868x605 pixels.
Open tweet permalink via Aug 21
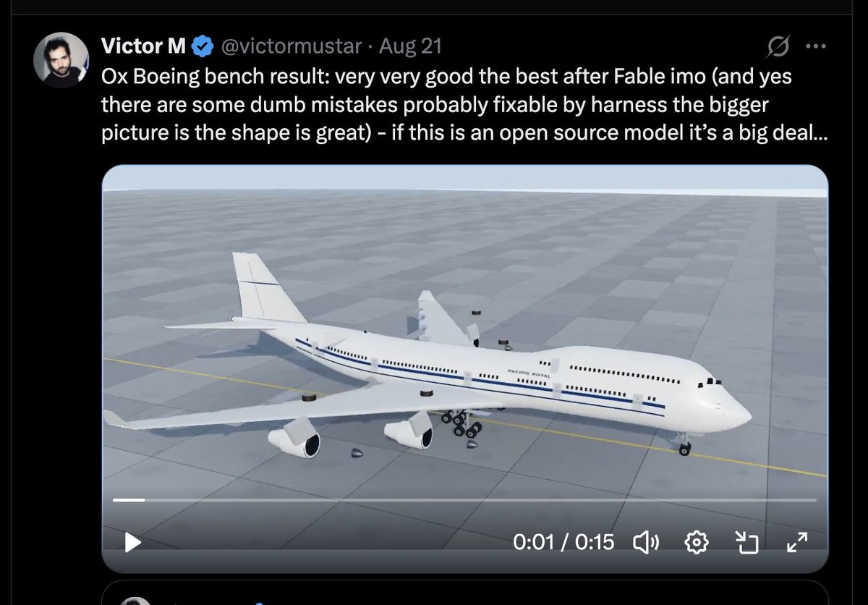click(x=411, y=46)
